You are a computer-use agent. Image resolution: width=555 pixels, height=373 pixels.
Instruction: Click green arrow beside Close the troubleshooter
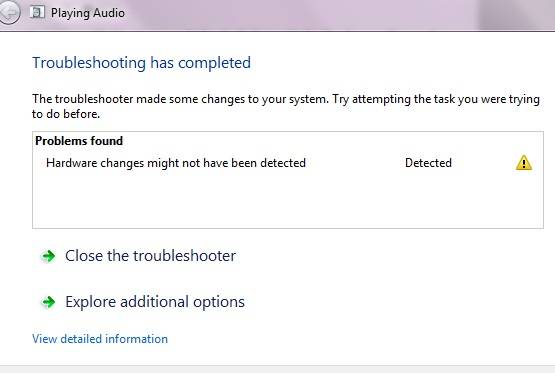pos(48,256)
